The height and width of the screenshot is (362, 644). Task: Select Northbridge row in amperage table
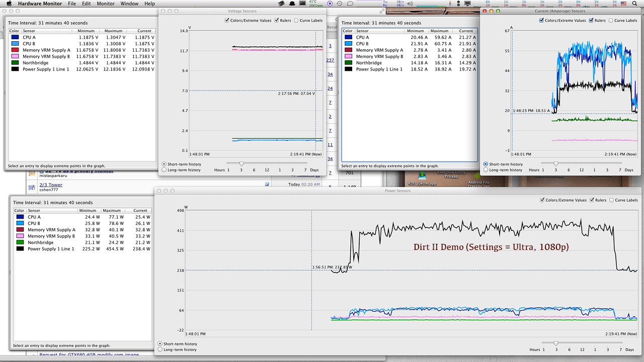point(369,63)
